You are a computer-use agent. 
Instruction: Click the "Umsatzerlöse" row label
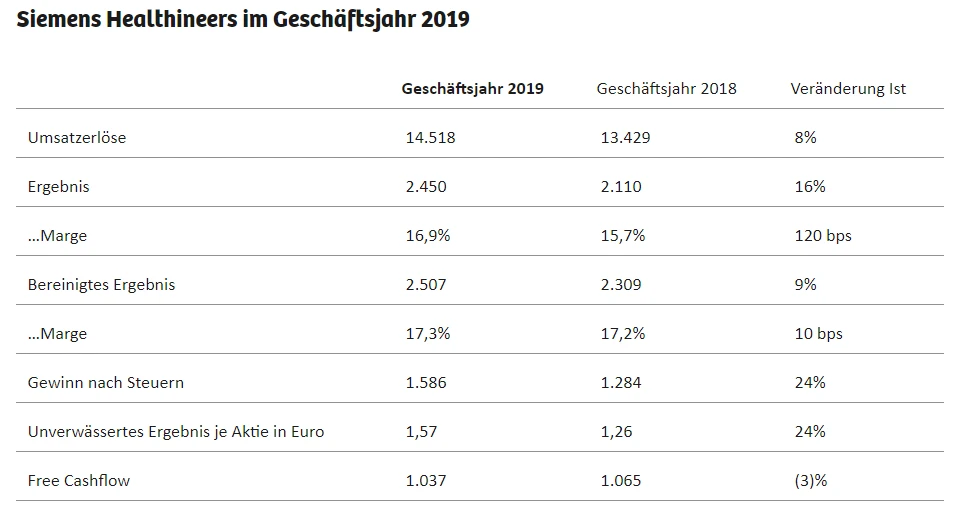(77, 137)
